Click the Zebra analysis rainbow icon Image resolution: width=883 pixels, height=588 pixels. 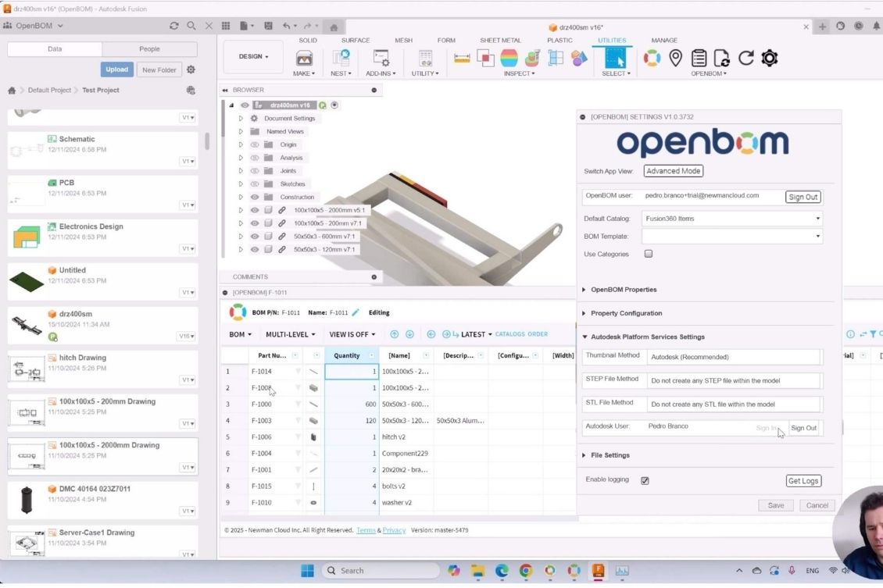(x=509, y=58)
